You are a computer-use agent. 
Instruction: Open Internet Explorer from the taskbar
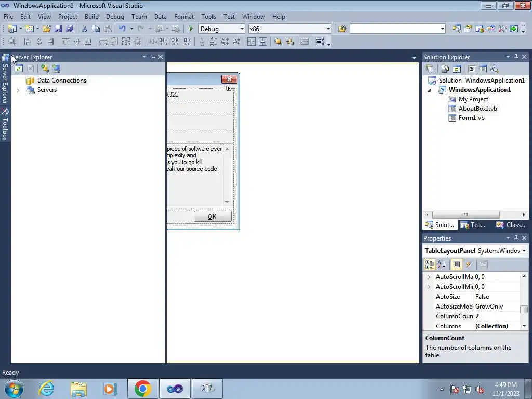point(46,389)
